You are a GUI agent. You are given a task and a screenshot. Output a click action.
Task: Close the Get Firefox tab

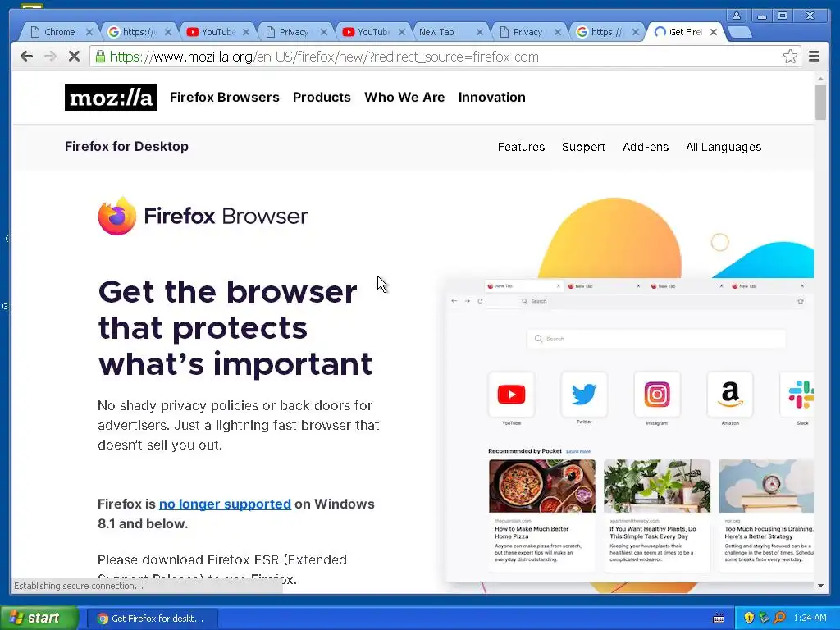click(714, 32)
